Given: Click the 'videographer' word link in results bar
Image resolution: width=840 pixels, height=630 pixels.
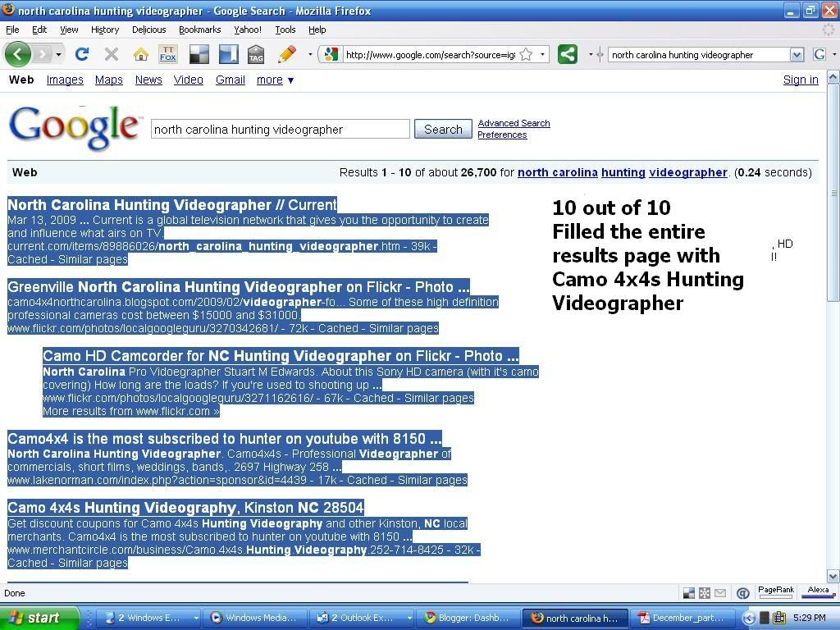Looking at the screenshot, I should tap(688, 172).
